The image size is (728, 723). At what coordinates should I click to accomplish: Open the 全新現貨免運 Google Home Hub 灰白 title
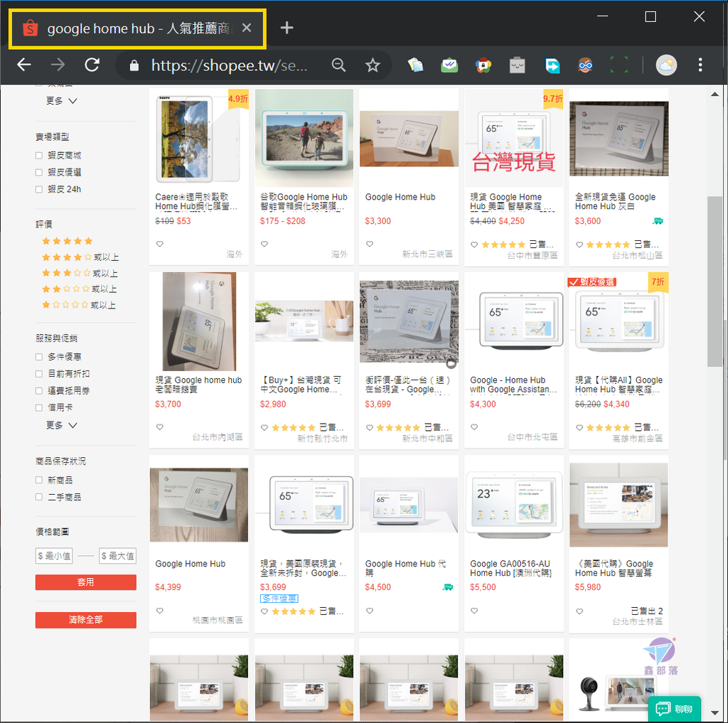click(x=615, y=201)
